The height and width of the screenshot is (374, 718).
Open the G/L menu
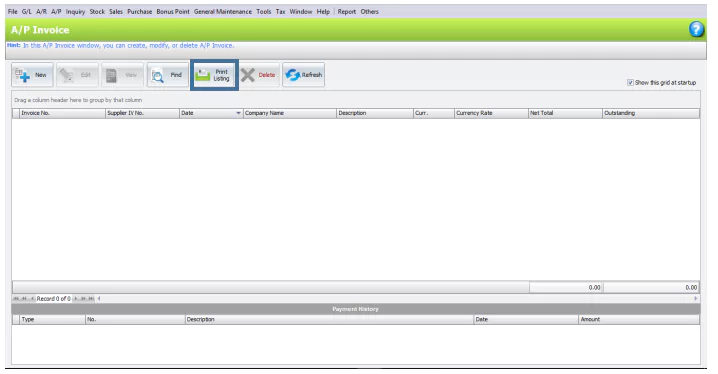pyautogui.click(x=27, y=11)
